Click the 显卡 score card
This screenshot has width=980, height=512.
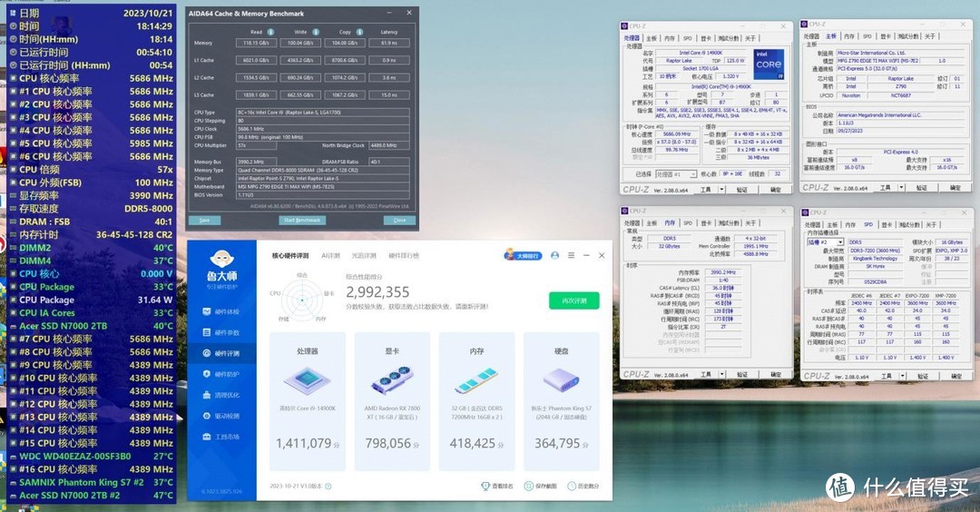(x=392, y=401)
